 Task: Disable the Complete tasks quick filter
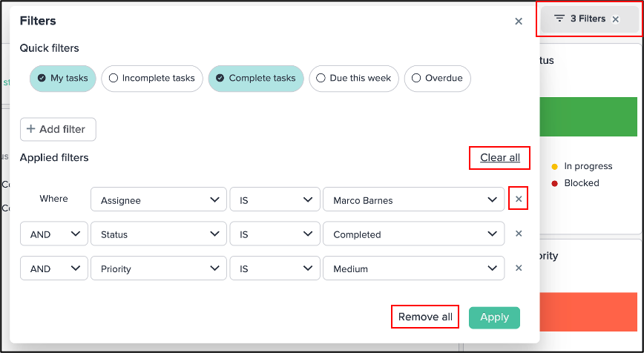[x=256, y=78]
